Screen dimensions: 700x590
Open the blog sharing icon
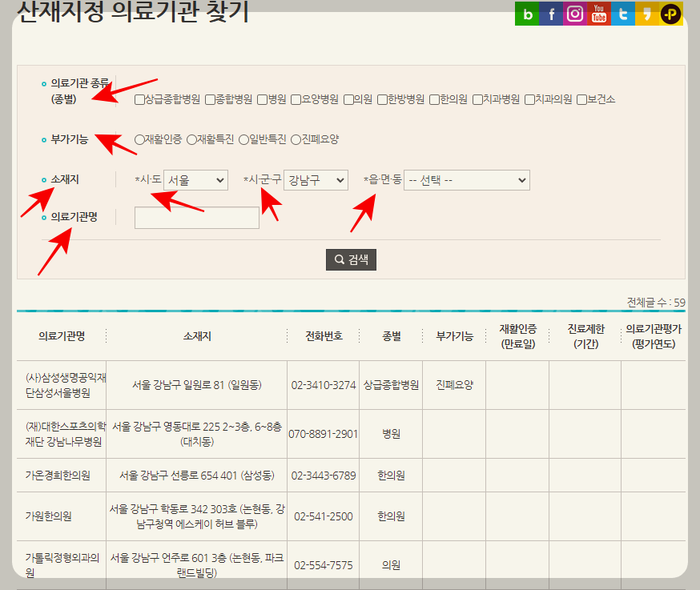[x=527, y=14]
